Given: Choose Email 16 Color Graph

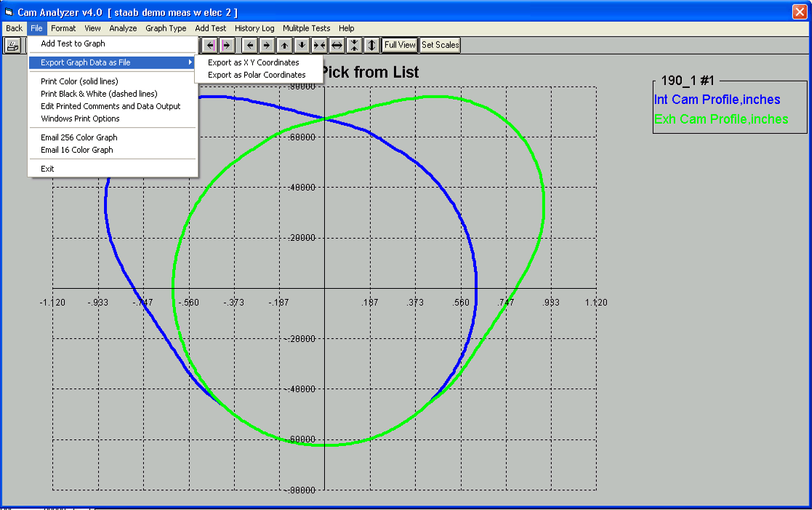Looking at the screenshot, I should pyautogui.click(x=113, y=150).
